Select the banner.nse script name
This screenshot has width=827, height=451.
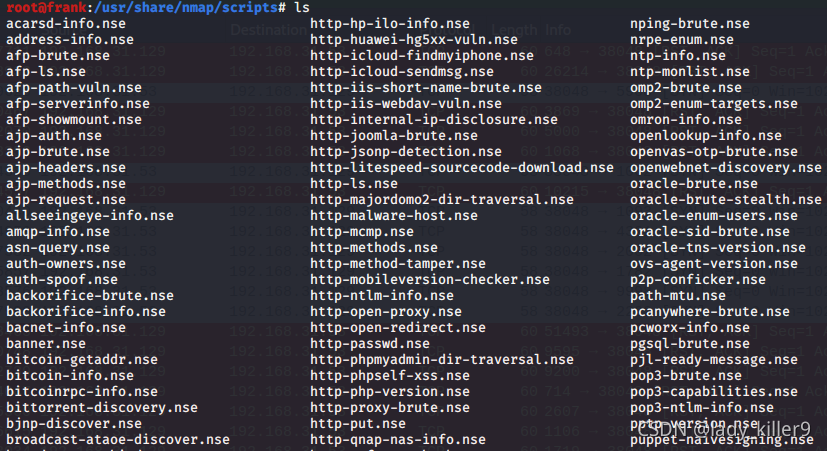46,344
